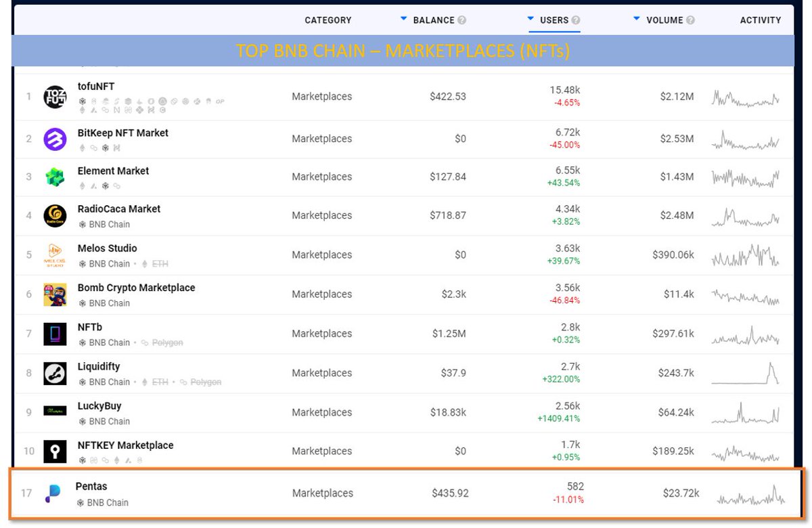This screenshot has height=528, width=812.
Task: Open the NFTb logo icon
Action: tap(55, 334)
